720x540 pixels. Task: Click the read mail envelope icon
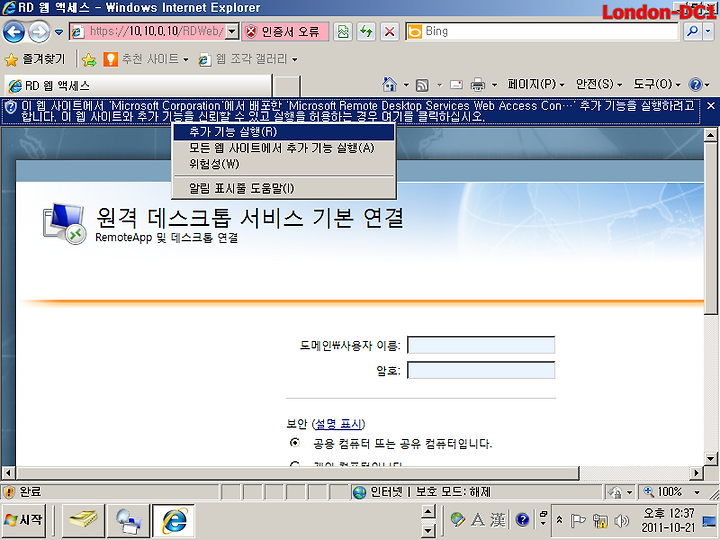pyautogui.click(x=456, y=84)
